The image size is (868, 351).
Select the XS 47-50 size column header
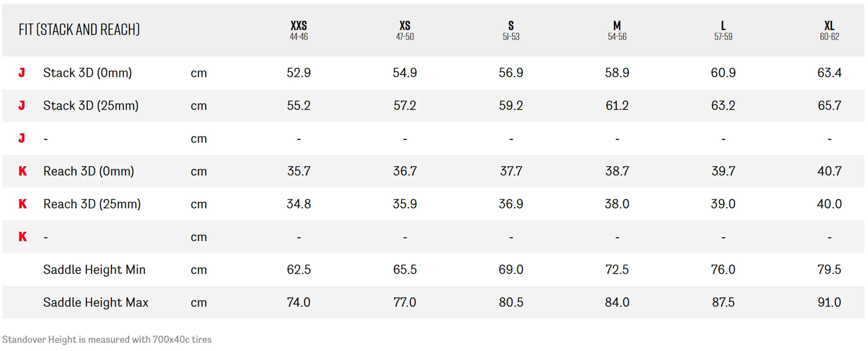pos(405,30)
